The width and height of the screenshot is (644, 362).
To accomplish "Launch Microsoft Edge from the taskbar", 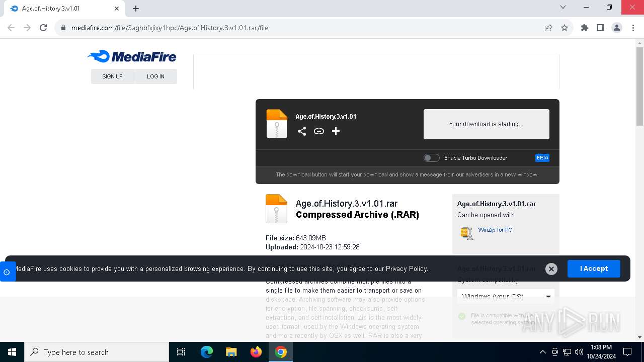I will click(x=207, y=352).
